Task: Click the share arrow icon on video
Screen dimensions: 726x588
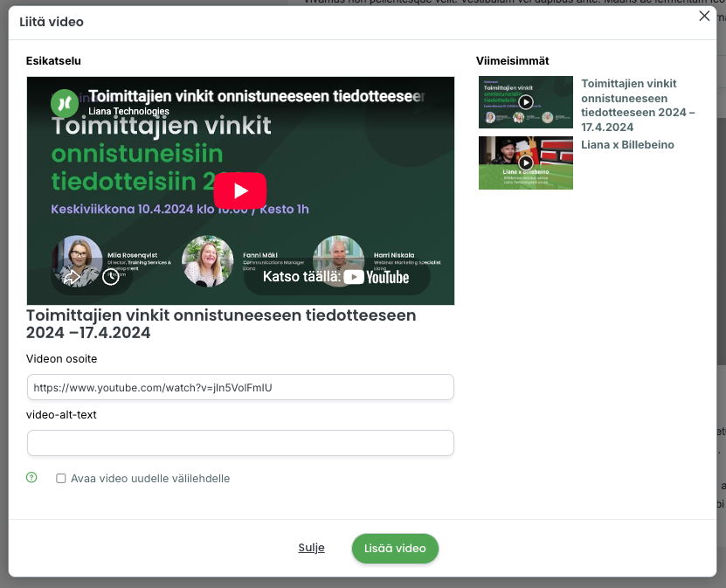Action: (x=72, y=277)
